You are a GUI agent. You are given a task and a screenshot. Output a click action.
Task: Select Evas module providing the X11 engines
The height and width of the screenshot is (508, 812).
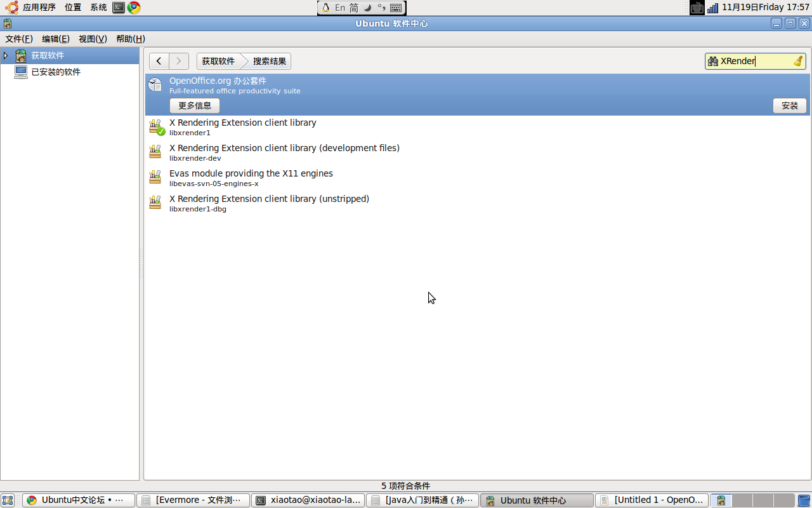point(477,178)
